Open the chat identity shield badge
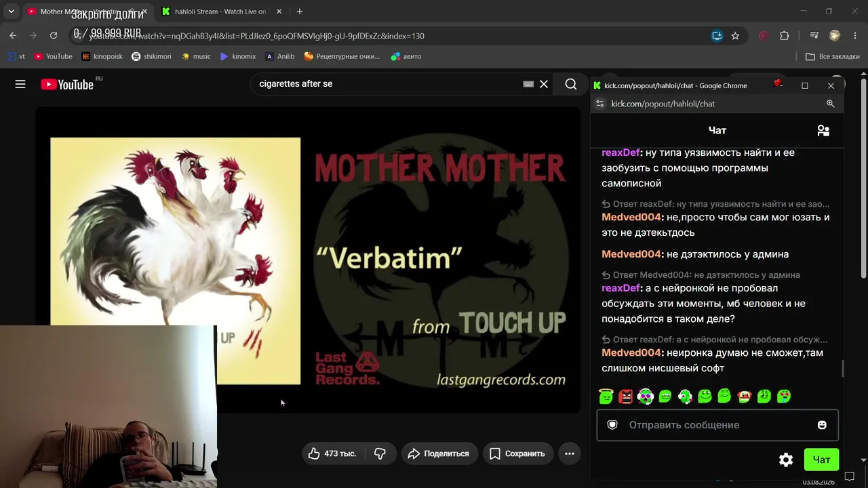 [612, 425]
